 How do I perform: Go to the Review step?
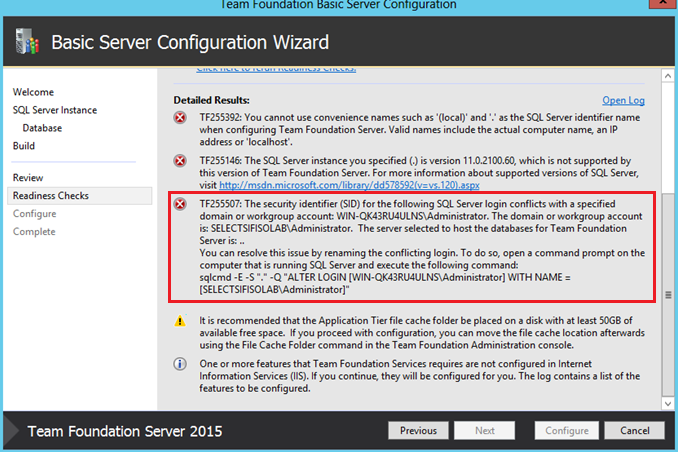28,178
